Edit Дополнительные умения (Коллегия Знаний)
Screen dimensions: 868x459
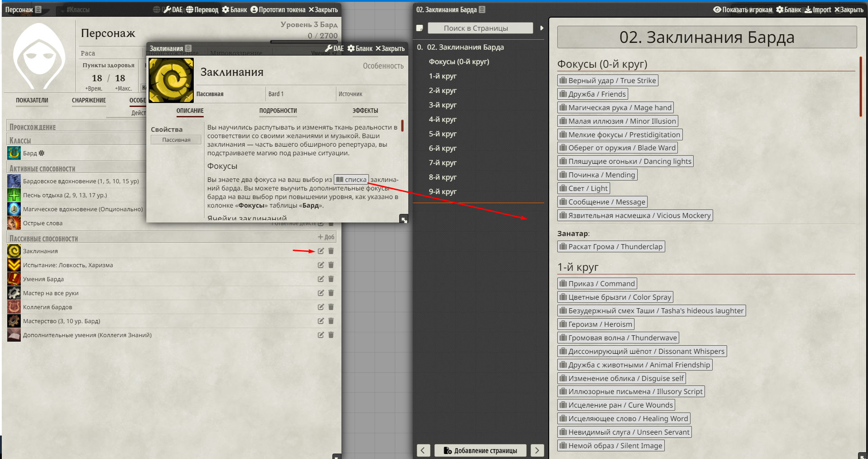coord(321,335)
